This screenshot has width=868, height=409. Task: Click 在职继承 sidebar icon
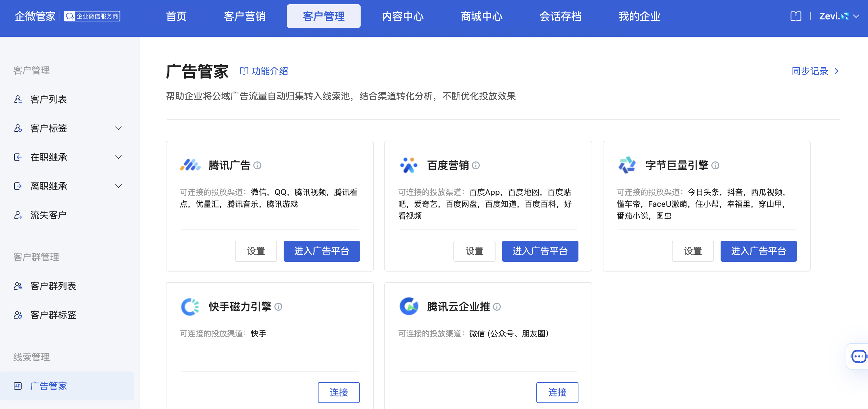(x=18, y=157)
